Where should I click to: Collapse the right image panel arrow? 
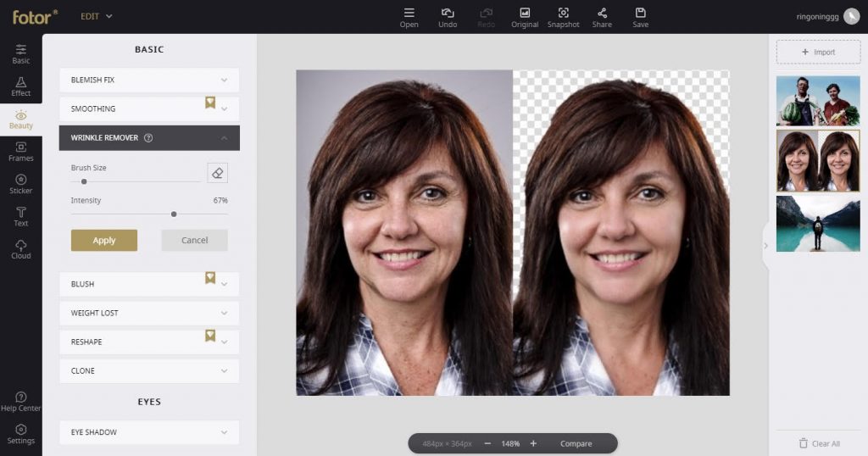pyautogui.click(x=765, y=246)
